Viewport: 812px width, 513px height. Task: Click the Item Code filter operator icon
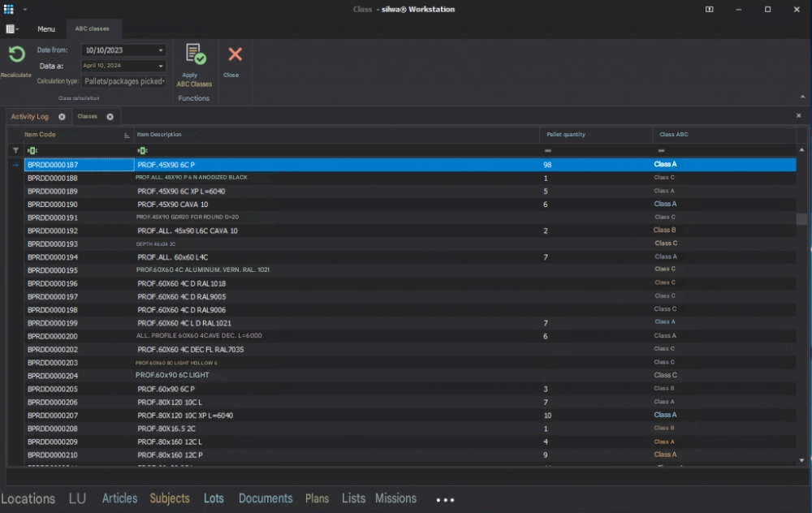[x=32, y=151]
